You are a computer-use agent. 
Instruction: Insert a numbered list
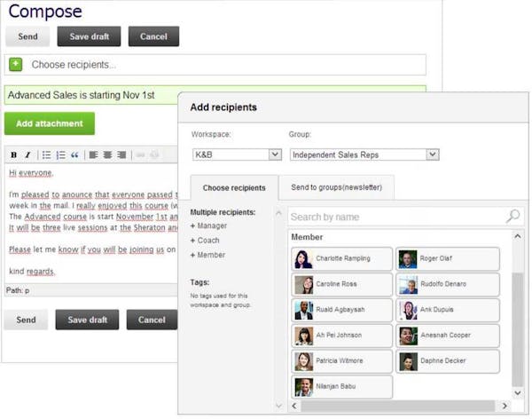pos(60,155)
